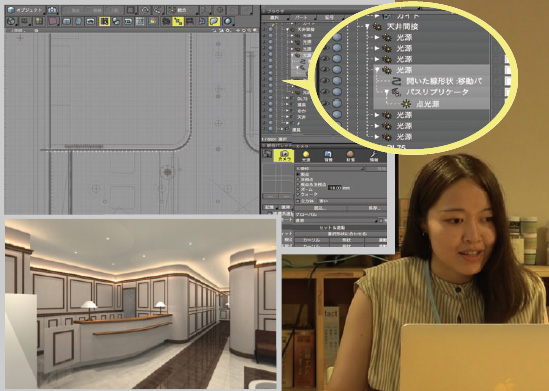Click the パスリプリケータ path replicator icon
The image size is (549, 391).
[396, 92]
